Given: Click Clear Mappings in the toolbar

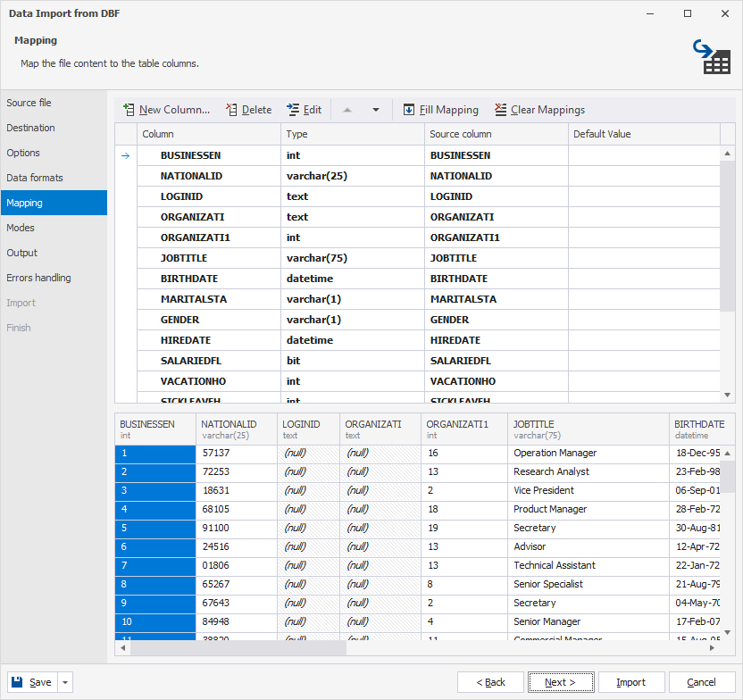Looking at the screenshot, I should click(x=539, y=110).
